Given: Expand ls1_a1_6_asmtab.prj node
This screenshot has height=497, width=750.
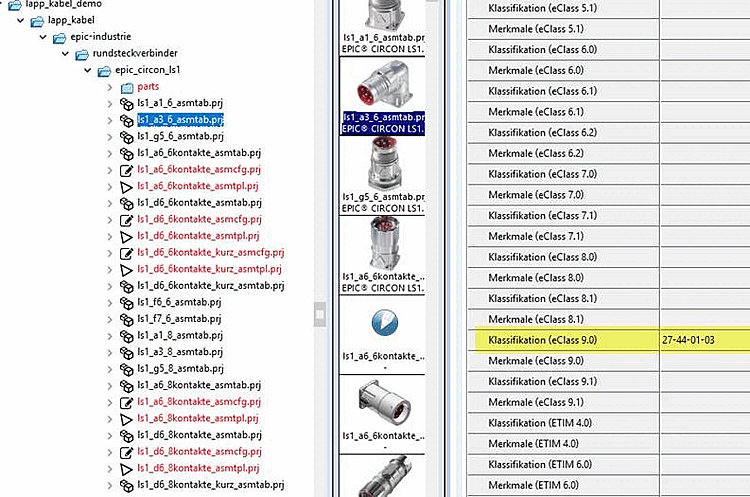Looking at the screenshot, I should [110, 103].
